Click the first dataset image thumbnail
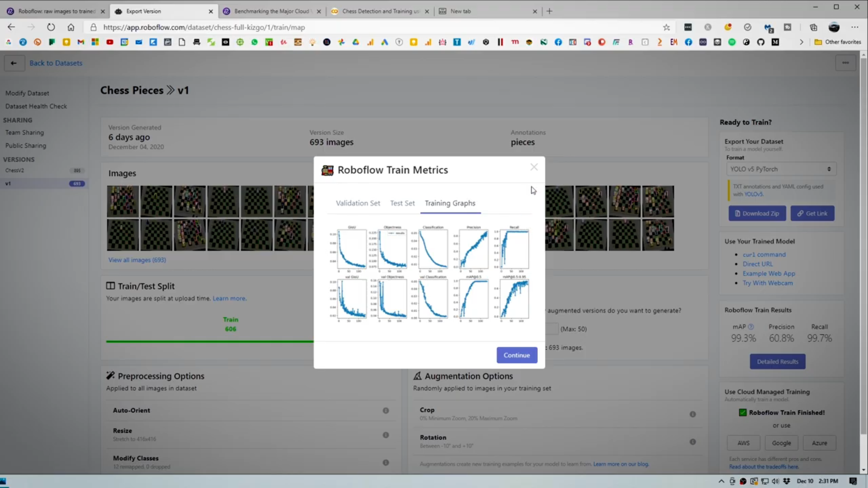 [x=123, y=202]
